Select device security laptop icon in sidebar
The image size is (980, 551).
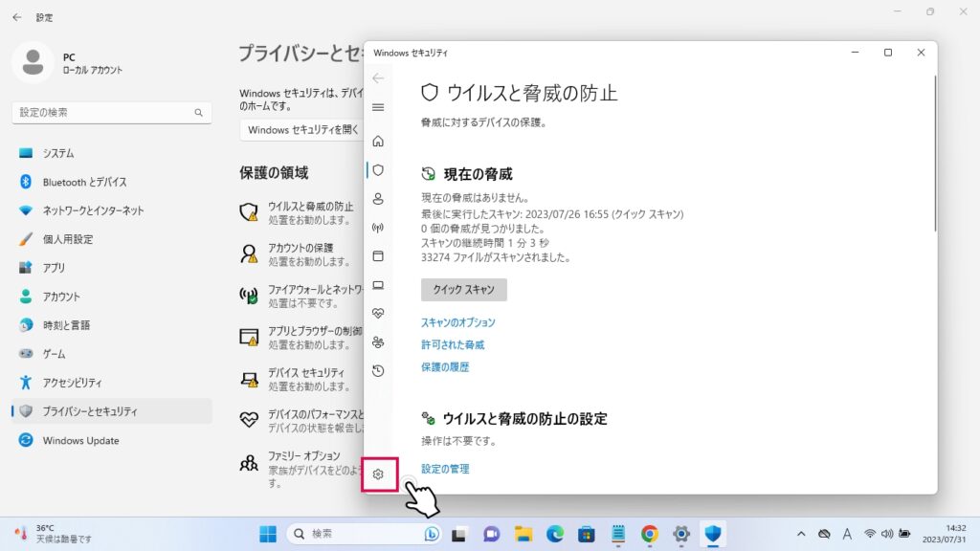click(378, 285)
